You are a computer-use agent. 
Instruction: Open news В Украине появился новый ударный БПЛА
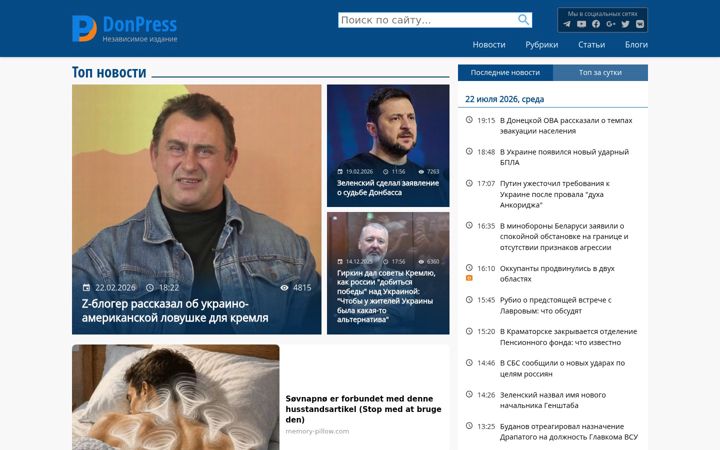point(564,157)
